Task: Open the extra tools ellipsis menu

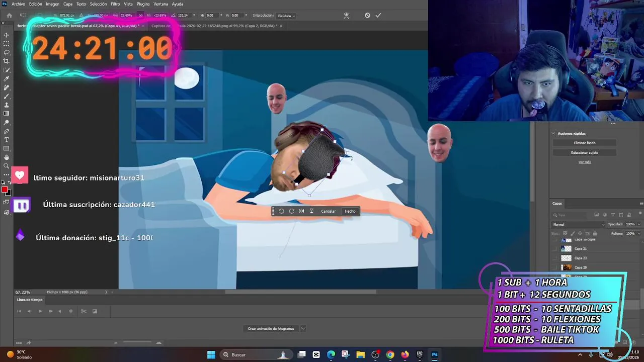Action: click(7, 174)
